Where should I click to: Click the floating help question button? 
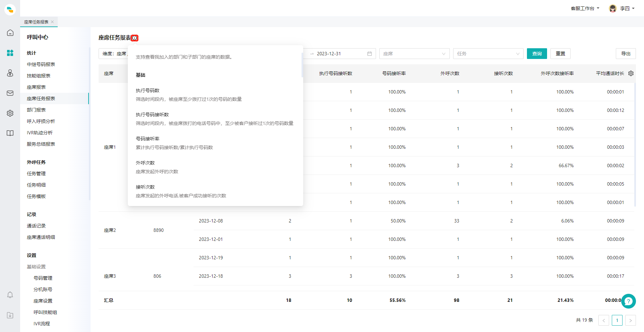click(628, 301)
